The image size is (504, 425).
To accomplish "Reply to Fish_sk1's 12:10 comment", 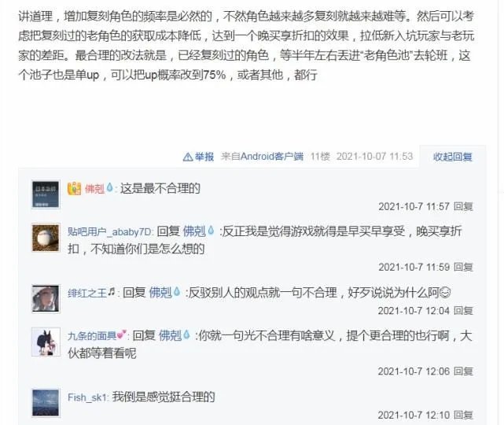I will pos(463,415).
